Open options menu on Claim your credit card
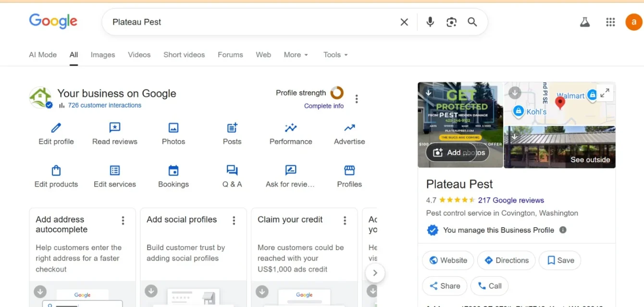Viewport: 644px width, 307px height. (x=345, y=220)
